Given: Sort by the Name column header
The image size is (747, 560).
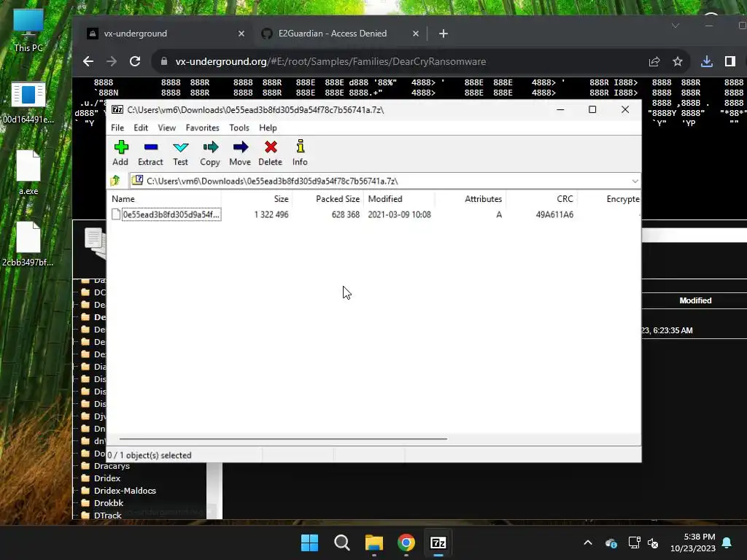Looking at the screenshot, I should [165, 199].
